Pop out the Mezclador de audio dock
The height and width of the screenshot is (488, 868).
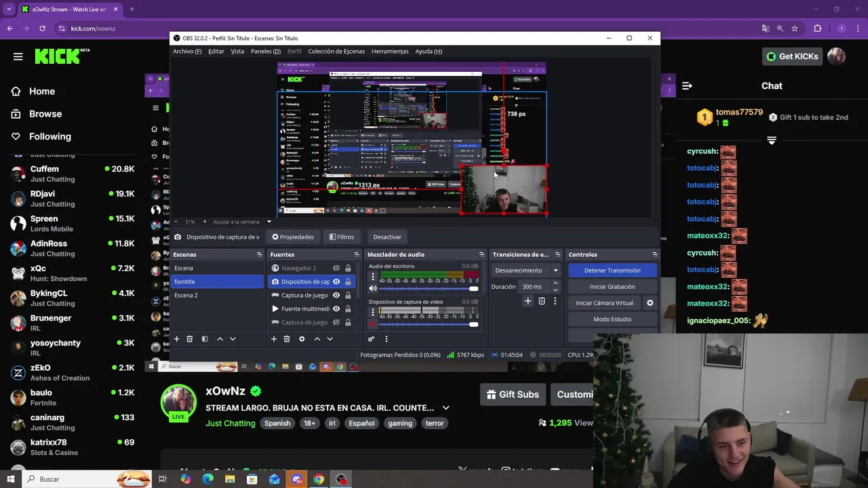tap(481, 254)
